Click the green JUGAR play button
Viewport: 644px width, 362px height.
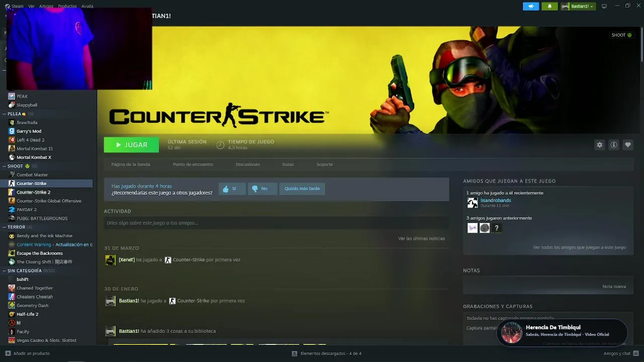point(131,145)
